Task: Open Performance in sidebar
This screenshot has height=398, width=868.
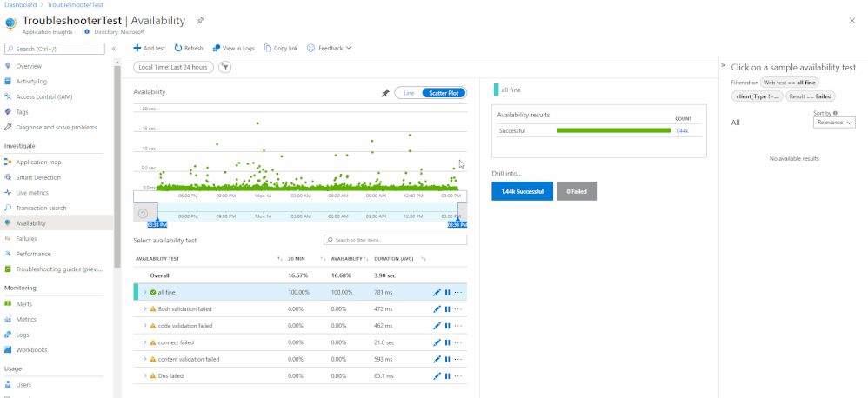Action: coord(33,255)
